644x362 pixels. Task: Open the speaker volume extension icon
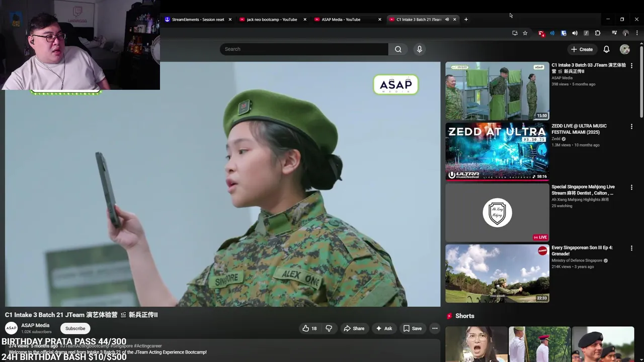click(x=575, y=33)
